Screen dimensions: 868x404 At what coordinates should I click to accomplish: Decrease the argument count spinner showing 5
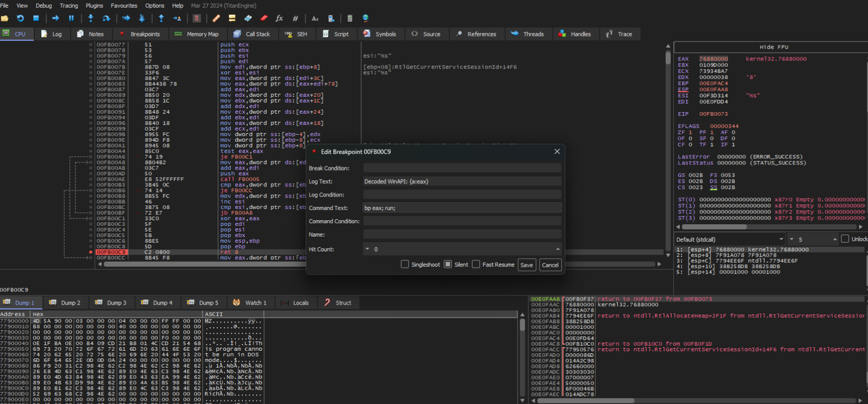coord(792,239)
